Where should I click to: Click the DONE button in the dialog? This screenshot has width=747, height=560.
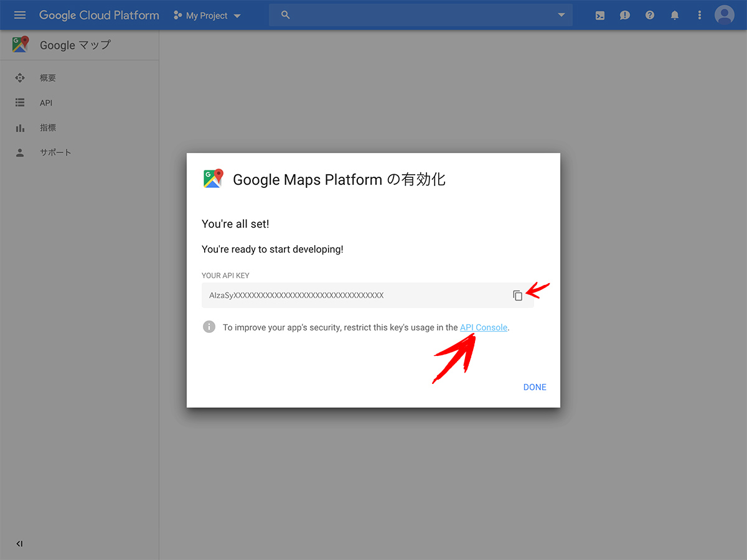click(534, 386)
